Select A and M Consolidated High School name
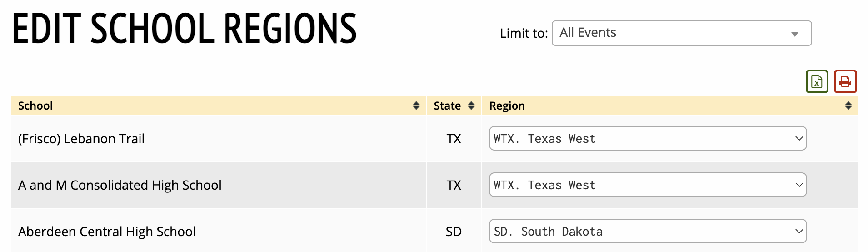The height and width of the screenshot is (252, 868). click(x=120, y=185)
